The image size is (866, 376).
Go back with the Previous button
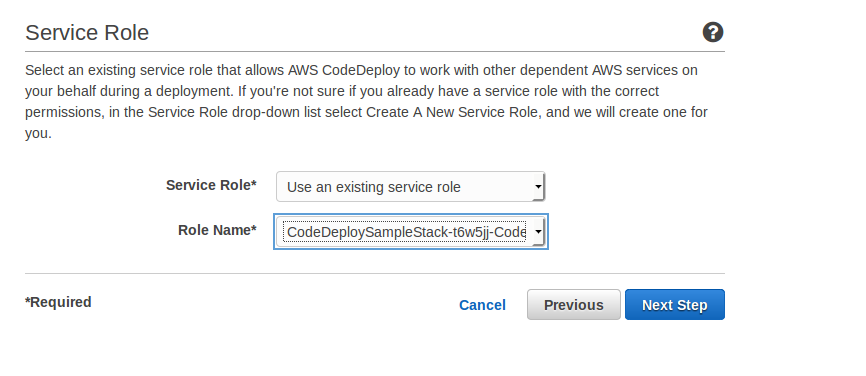[x=573, y=305]
